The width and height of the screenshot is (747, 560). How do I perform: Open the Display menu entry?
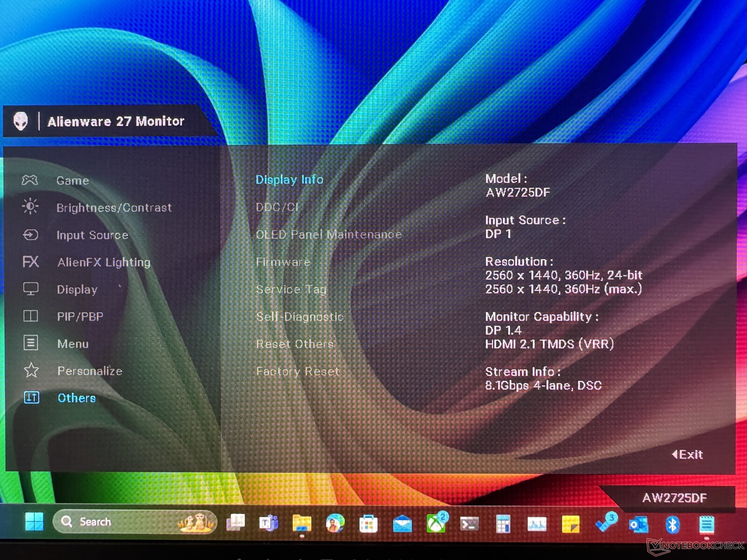pos(77,290)
